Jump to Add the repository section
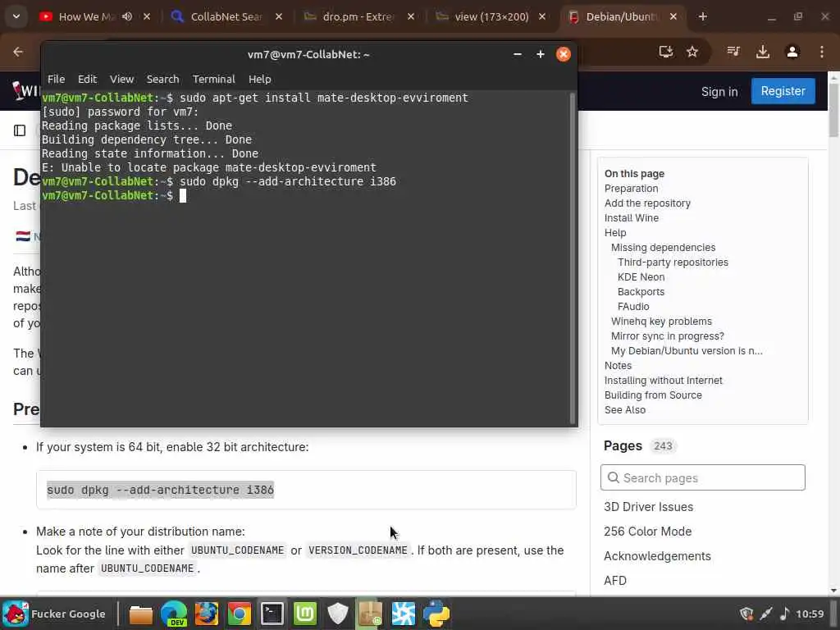840x630 pixels. [647, 203]
